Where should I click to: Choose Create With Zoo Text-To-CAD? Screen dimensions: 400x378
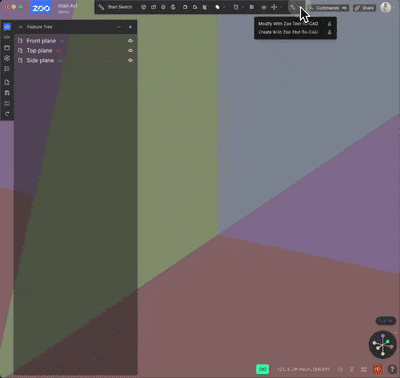point(295,32)
